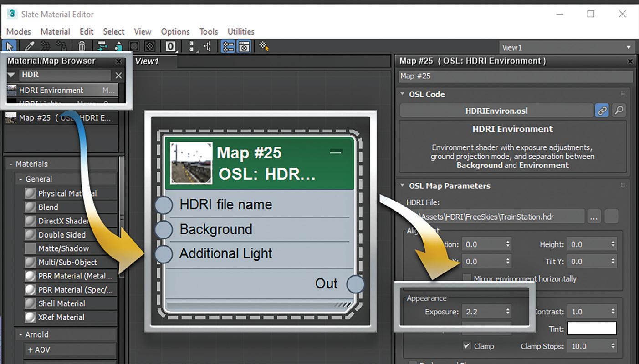The height and width of the screenshot is (364, 639).
Task: Toggle Show Shaded Material in Viewport
Action: (x=134, y=46)
